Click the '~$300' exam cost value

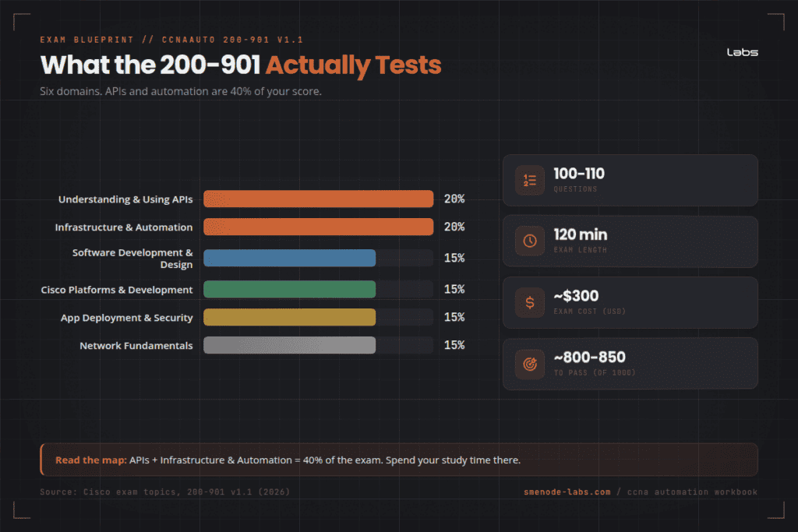576,295
